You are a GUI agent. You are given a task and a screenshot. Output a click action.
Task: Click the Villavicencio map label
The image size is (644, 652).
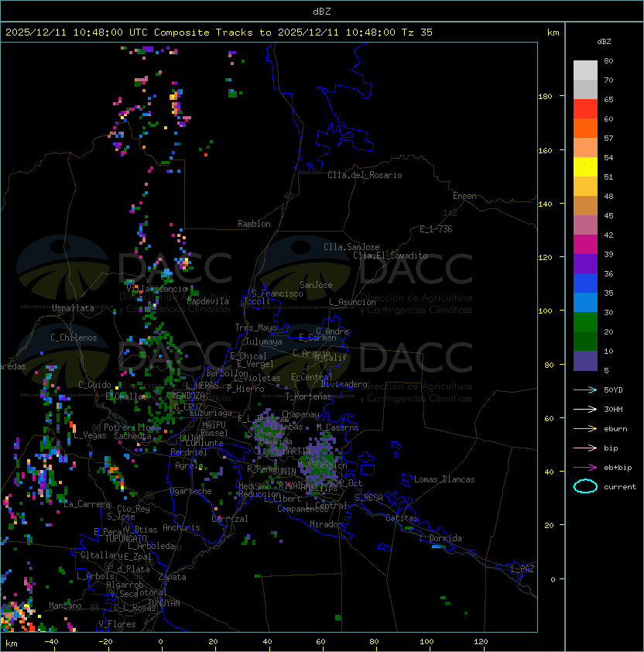pyautogui.click(x=156, y=289)
